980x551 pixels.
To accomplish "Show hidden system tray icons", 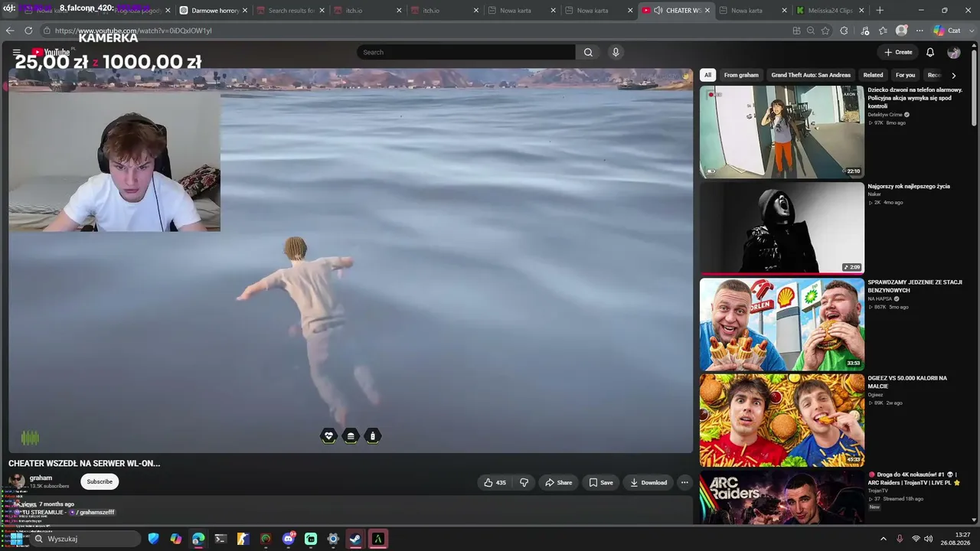I will (884, 539).
